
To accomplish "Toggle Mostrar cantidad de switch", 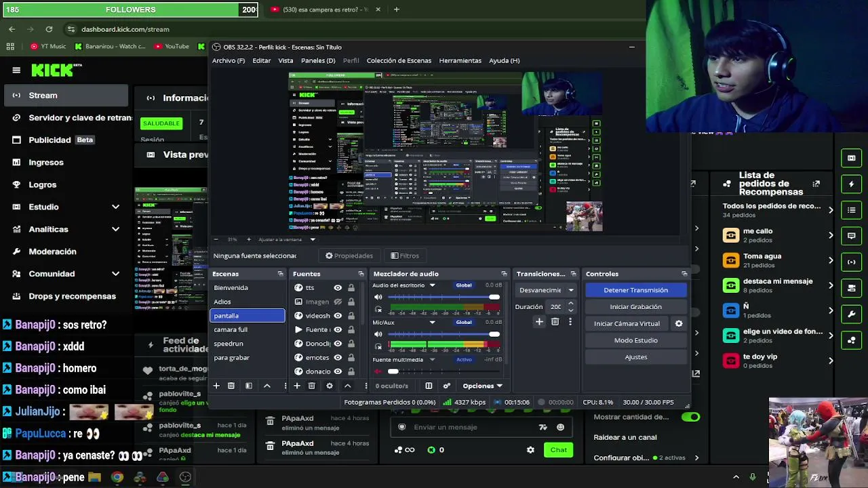I will (690, 417).
